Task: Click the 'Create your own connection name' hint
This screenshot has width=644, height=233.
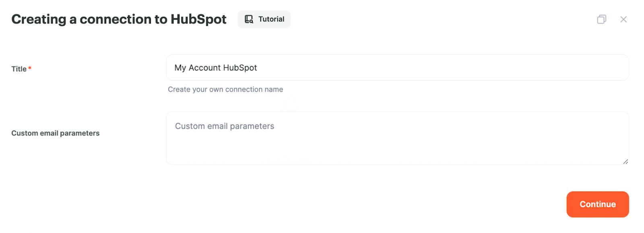Action: click(225, 89)
